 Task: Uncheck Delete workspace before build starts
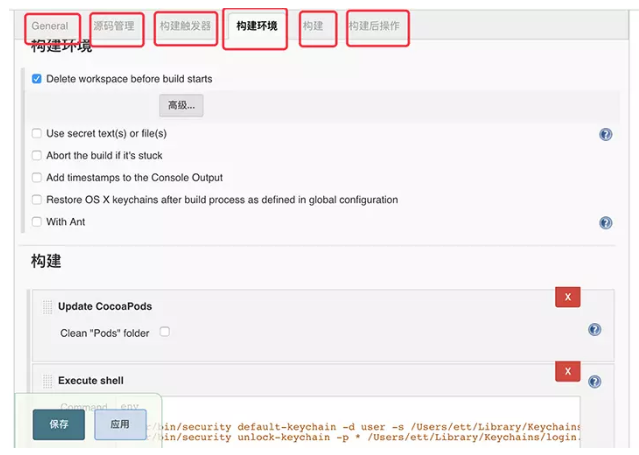tap(37, 79)
